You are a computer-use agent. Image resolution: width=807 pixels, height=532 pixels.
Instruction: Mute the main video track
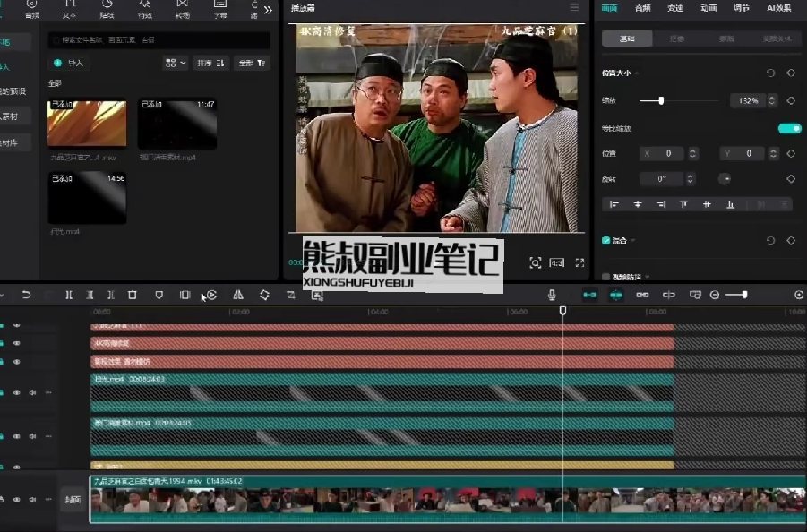(32, 499)
